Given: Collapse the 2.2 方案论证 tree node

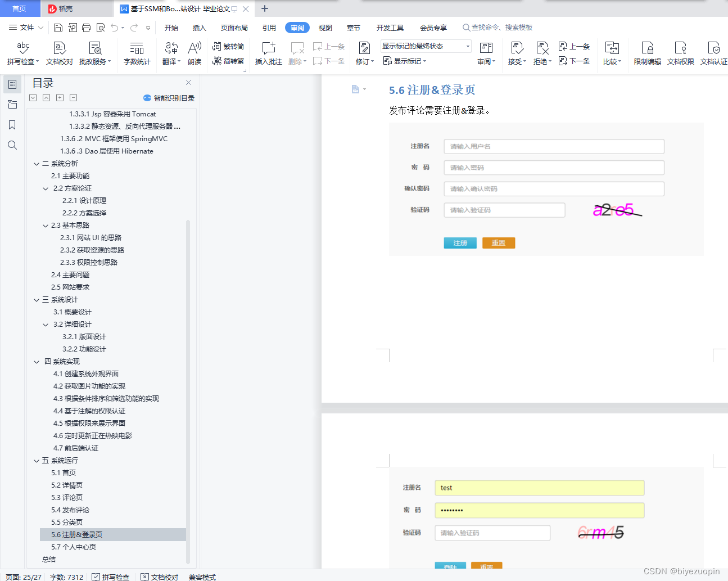Looking at the screenshot, I should (x=46, y=188).
